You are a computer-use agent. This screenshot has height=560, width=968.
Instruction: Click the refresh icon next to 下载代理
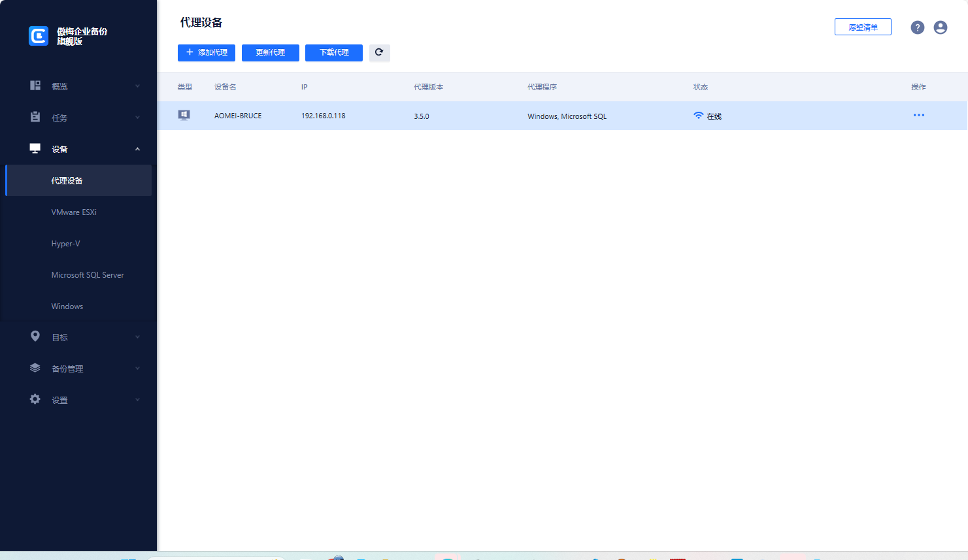379,53
